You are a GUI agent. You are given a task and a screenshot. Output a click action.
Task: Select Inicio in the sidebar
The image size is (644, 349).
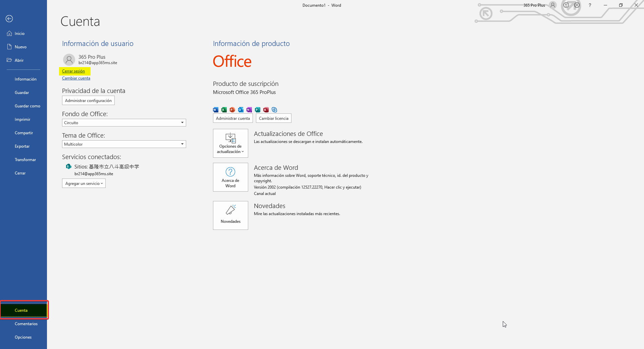pos(19,34)
